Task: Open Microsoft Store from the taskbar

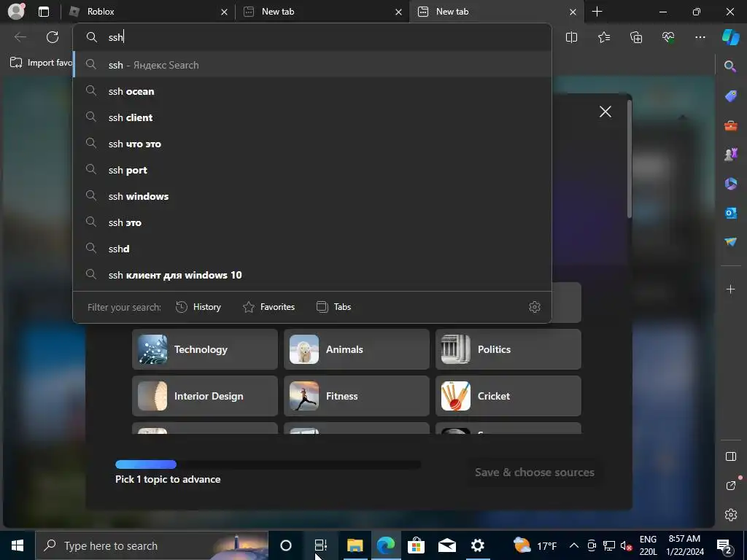Action: (416, 545)
